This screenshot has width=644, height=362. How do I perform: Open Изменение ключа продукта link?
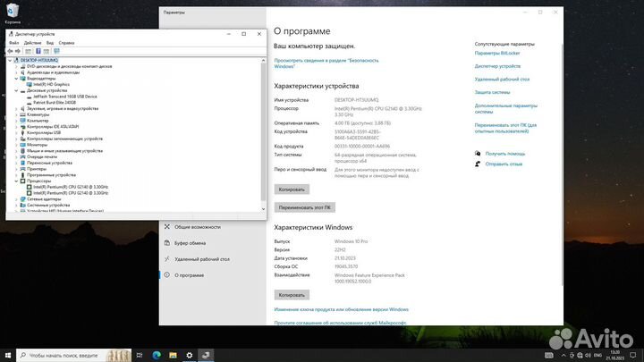[x=342, y=309]
